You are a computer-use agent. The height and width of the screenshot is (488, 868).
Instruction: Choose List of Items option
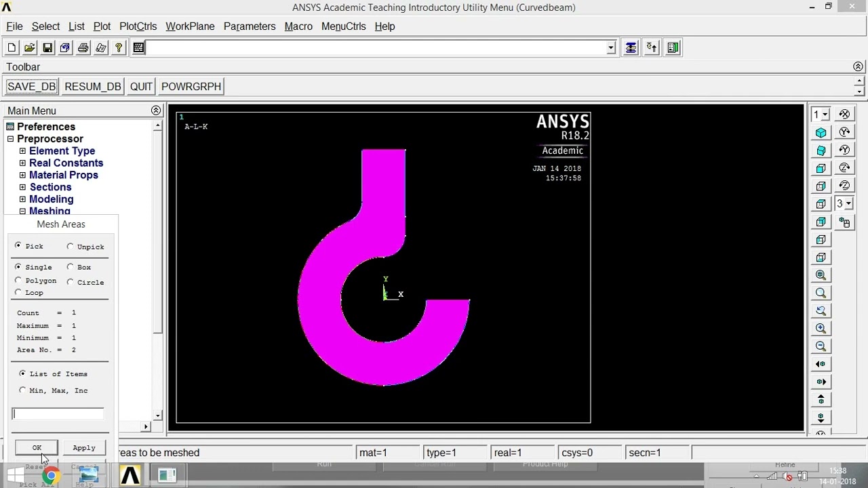(22, 373)
